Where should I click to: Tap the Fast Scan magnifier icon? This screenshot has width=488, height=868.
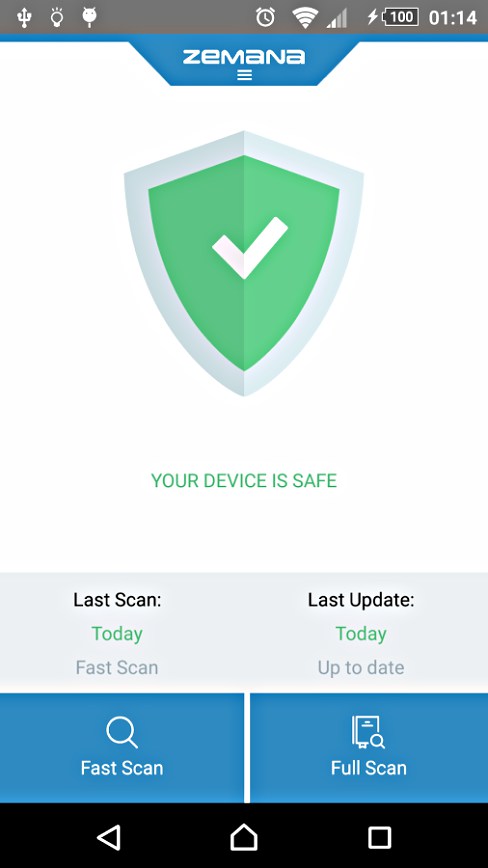coord(122,732)
